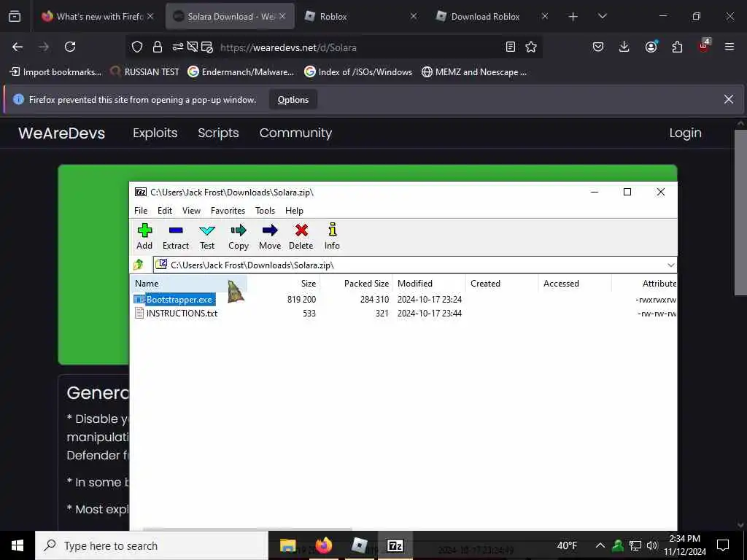Open the Endermanch/Malware bookmark
This screenshot has height=560, width=747.
(241, 72)
